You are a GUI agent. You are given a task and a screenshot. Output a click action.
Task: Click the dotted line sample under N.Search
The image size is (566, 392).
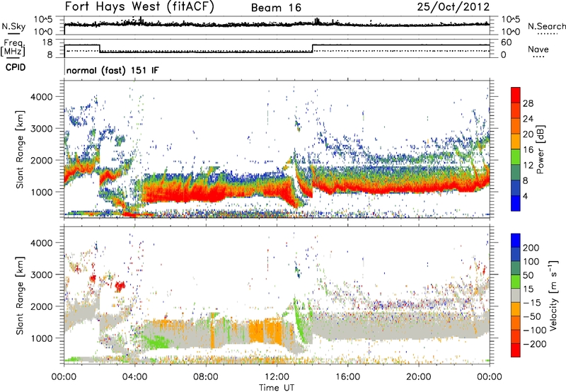click(548, 33)
